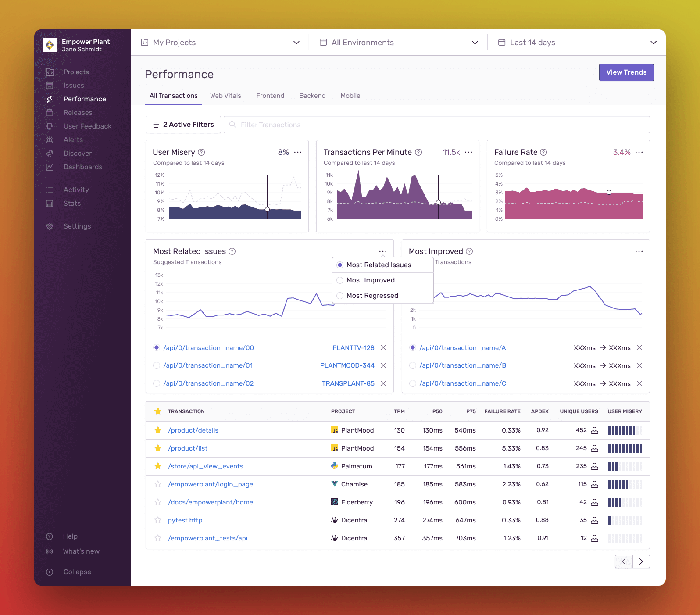The height and width of the screenshot is (615, 700).
Task: Click the User Misery help question icon
Action: 201,152
